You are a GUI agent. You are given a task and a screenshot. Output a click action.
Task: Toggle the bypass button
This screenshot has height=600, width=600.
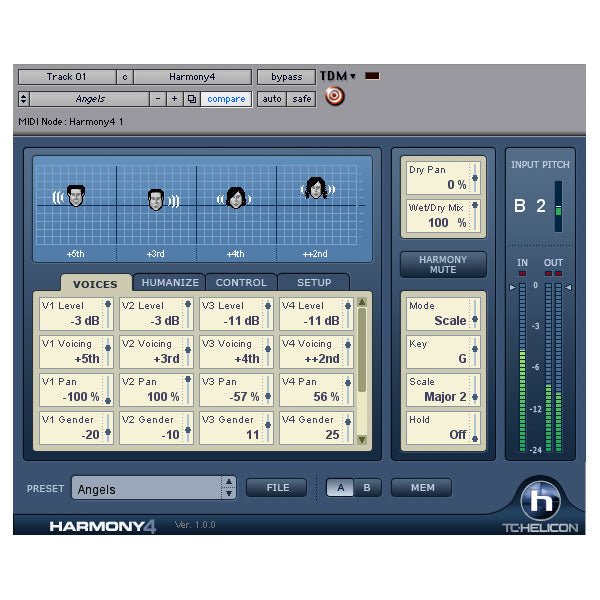[x=286, y=77]
